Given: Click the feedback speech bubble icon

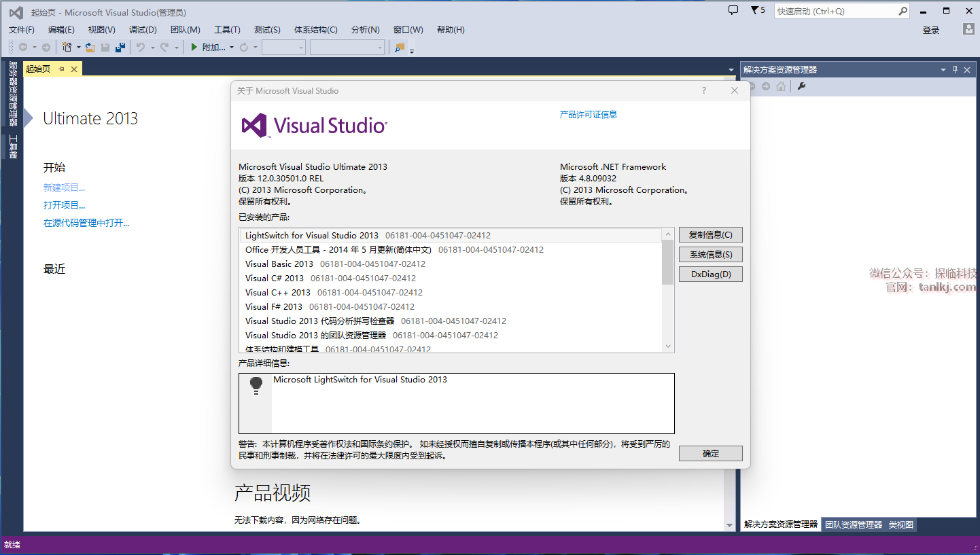Looking at the screenshot, I should coord(733,10).
